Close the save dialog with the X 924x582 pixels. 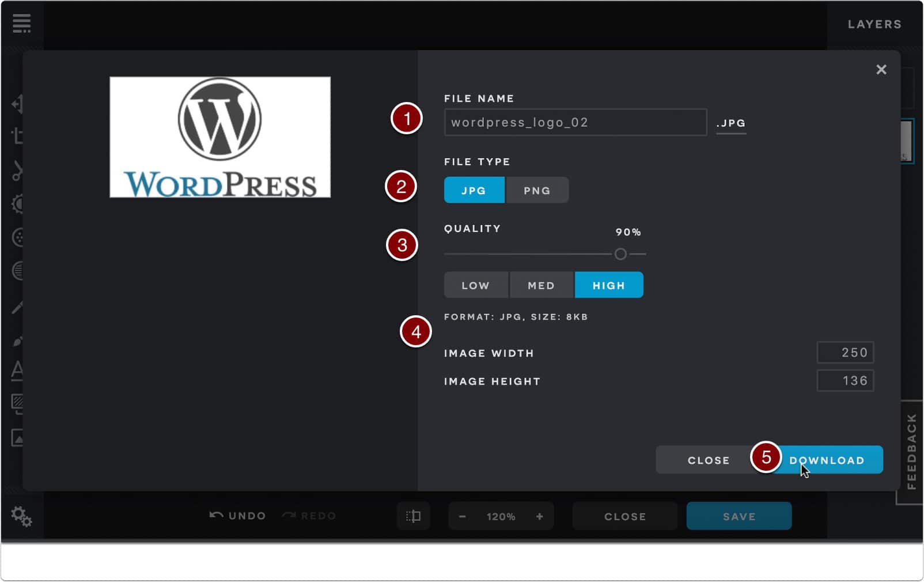[x=881, y=70]
